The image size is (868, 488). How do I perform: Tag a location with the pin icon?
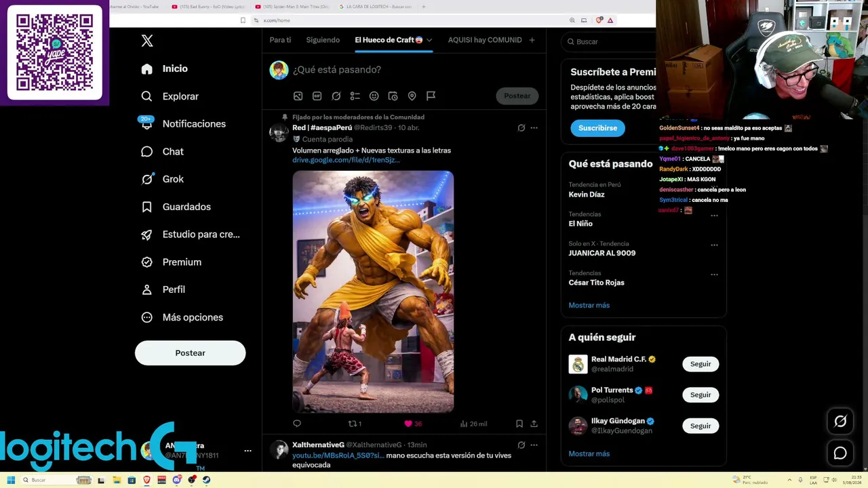tap(412, 96)
